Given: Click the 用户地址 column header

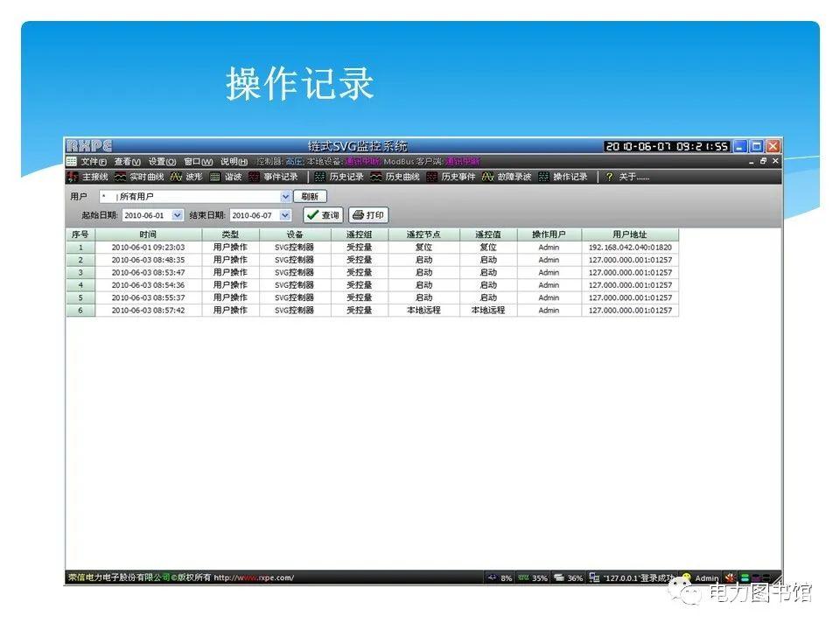Looking at the screenshot, I should tap(630, 234).
